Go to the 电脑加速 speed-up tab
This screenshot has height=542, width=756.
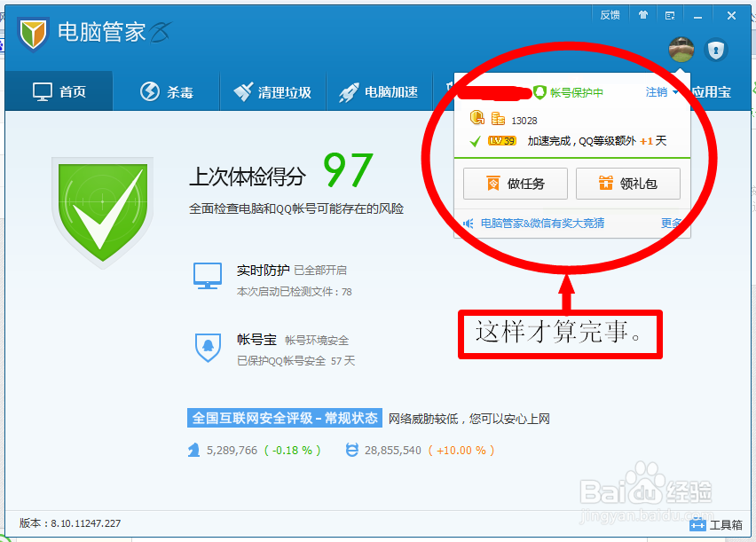click(x=379, y=91)
